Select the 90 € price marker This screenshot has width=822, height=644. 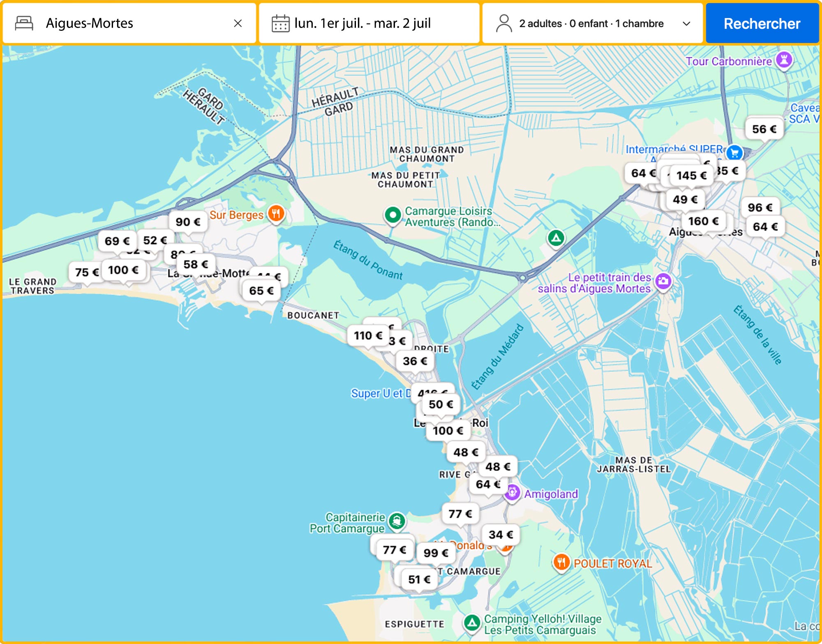click(x=188, y=222)
